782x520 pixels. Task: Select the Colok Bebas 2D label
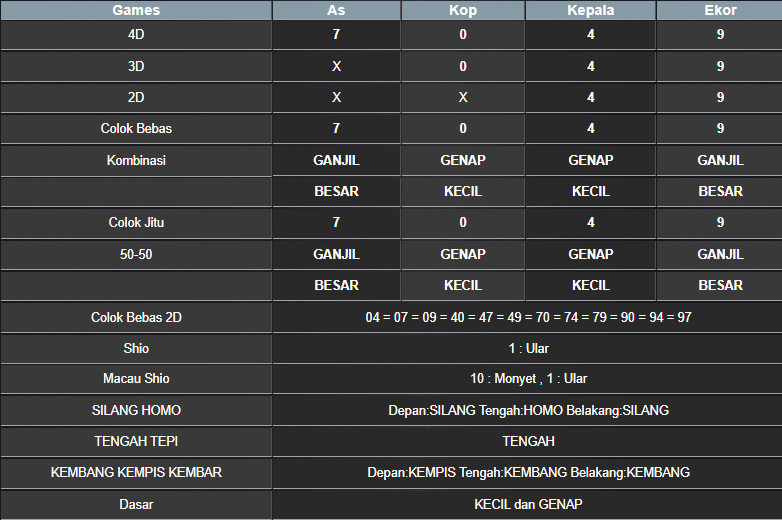point(136,318)
